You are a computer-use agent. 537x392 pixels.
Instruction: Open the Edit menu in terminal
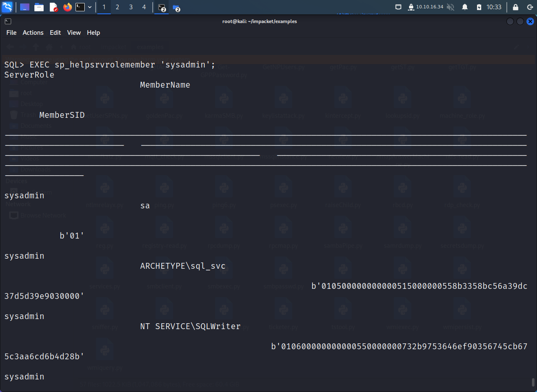coord(55,33)
